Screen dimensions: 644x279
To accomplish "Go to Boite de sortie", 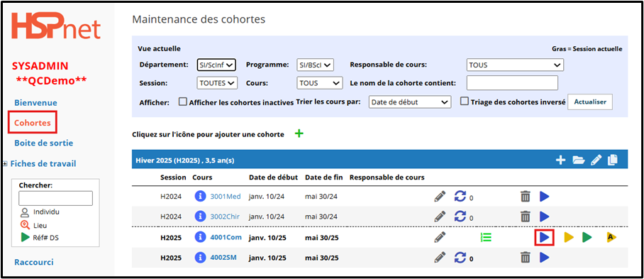I will pyautogui.click(x=43, y=143).
